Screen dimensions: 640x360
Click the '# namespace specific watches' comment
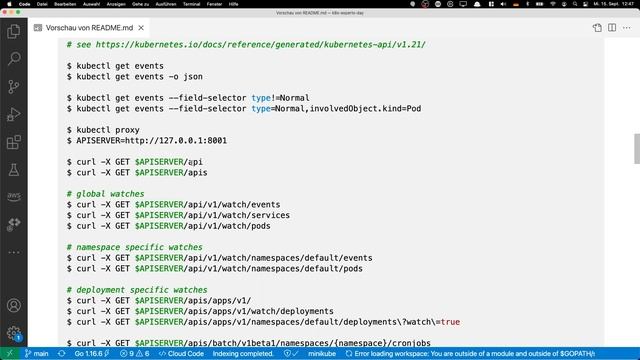135,247
